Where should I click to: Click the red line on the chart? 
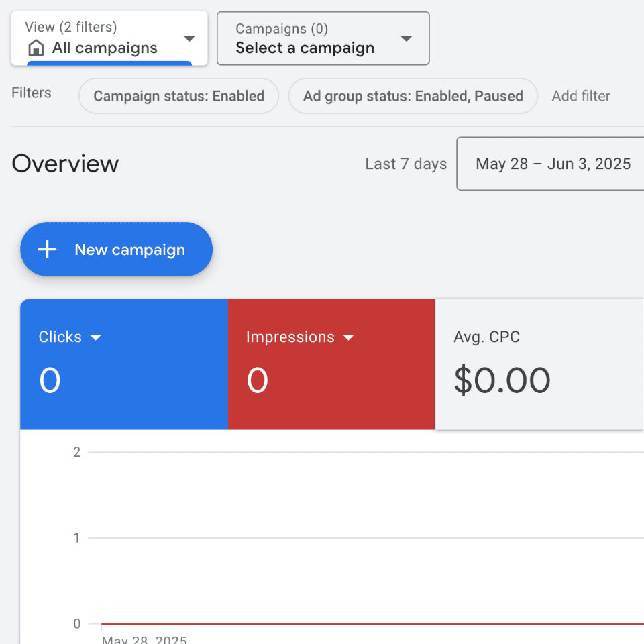pos(369,623)
